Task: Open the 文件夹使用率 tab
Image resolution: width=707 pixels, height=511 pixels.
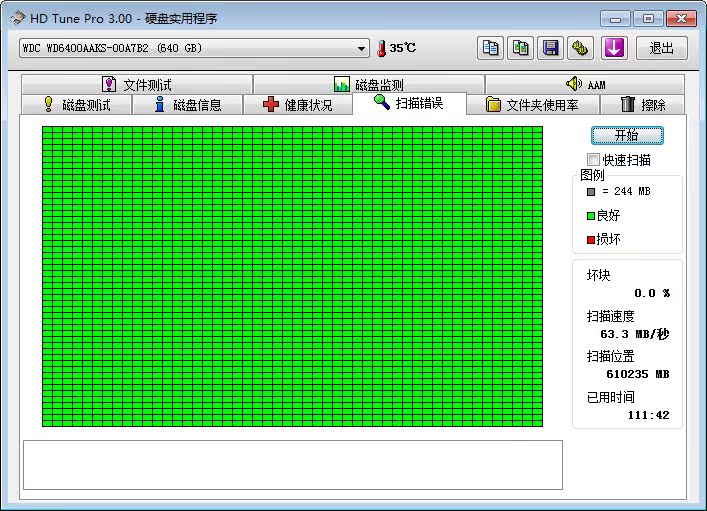Action: pos(533,105)
